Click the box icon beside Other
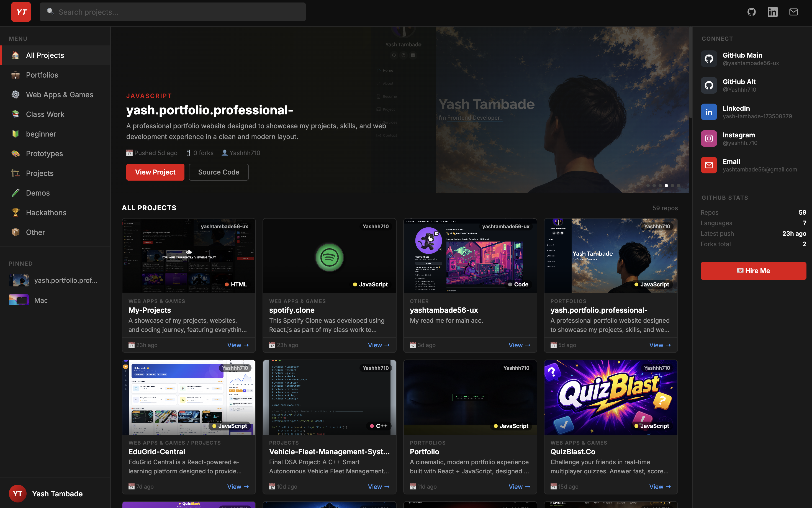The height and width of the screenshot is (508, 812). 16,232
